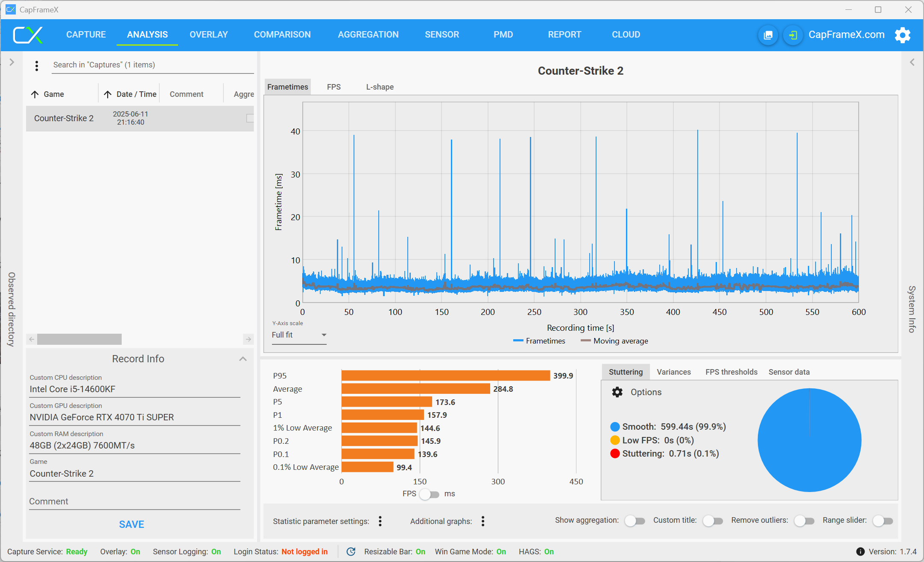Screen dimensions: 924x562
Task: Click the right scroll arrow of captures list
Action: pos(249,339)
